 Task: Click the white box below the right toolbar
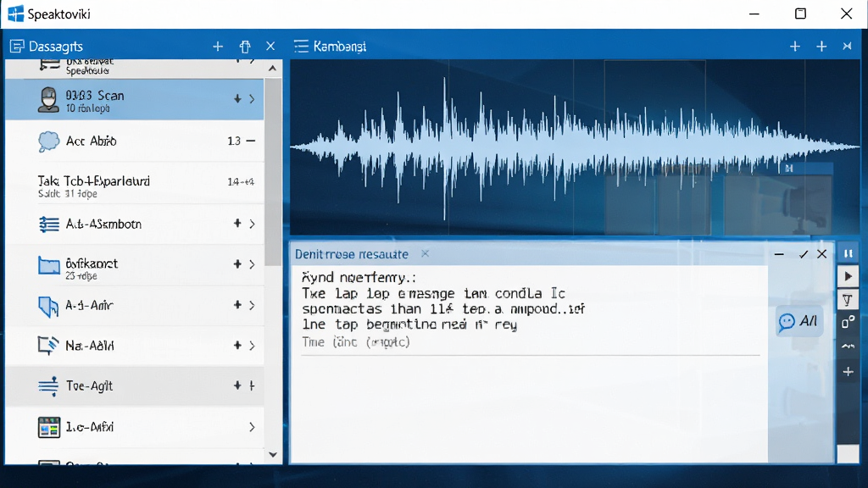tap(848, 454)
